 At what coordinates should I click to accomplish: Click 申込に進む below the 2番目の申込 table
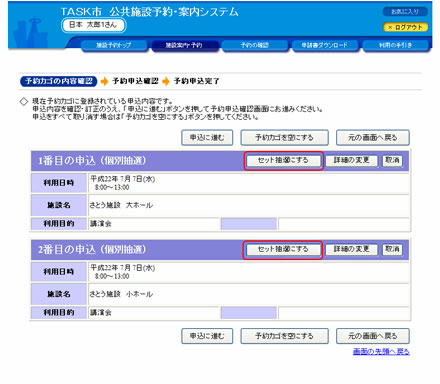click(207, 336)
